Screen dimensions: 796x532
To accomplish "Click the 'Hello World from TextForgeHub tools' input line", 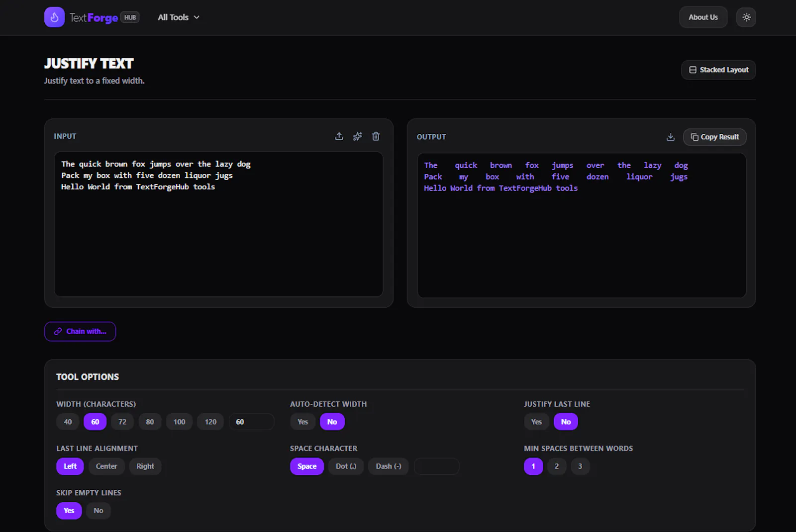I will pos(138,187).
